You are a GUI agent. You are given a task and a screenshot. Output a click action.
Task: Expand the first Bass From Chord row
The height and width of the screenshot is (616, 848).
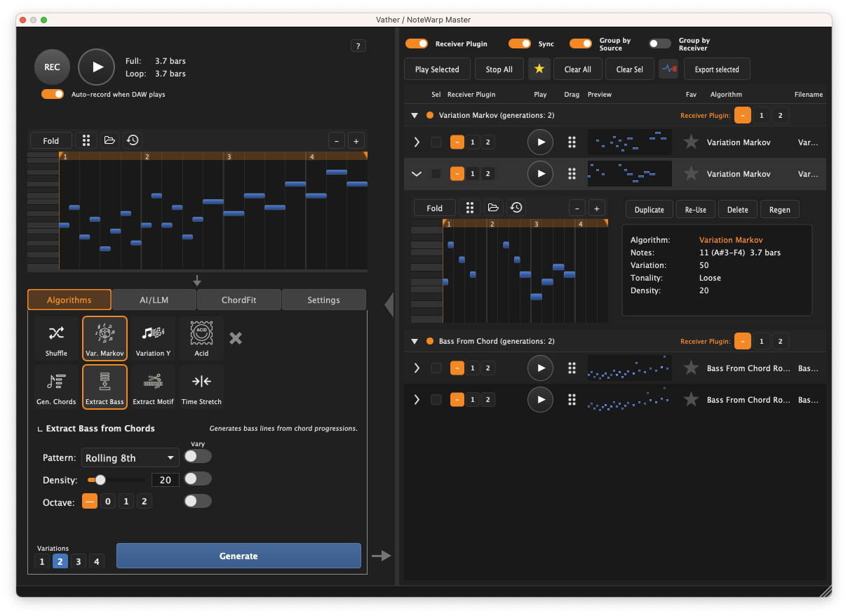[x=417, y=368]
